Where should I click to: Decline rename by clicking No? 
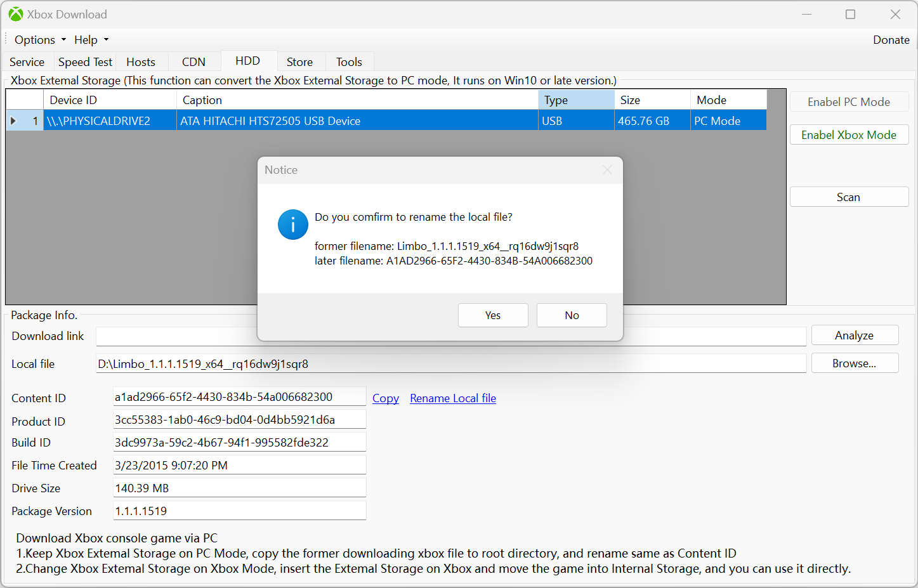572,315
